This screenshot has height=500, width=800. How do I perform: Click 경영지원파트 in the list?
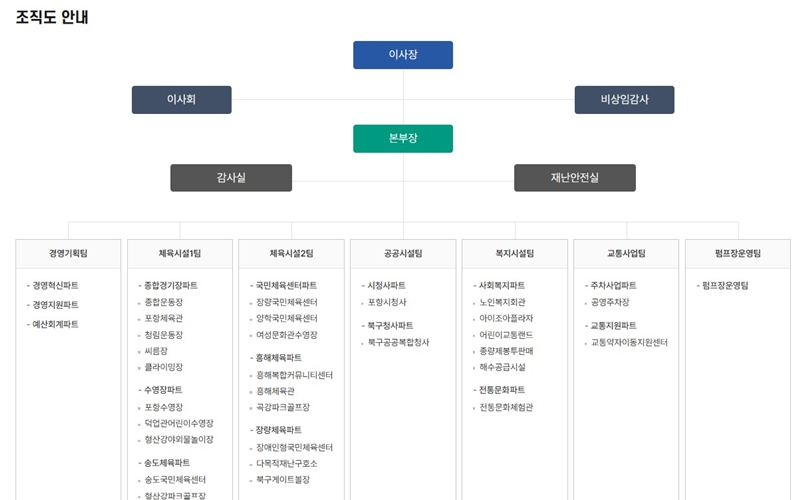[x=55, y=305]
